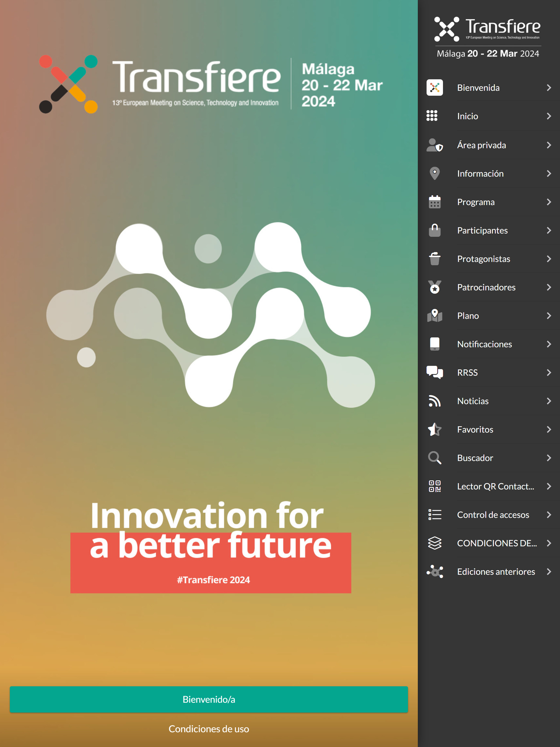The image size is (560, 747).
Task: Select Participantes in the side menu
Action: pyautogui.click(x=489, y=230)
